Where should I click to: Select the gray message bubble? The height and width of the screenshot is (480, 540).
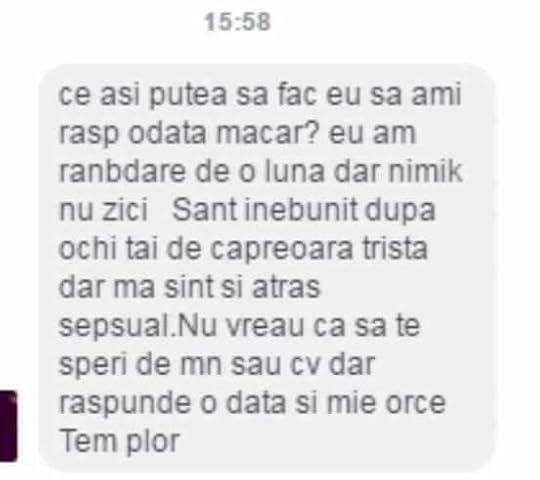point(267,268)
